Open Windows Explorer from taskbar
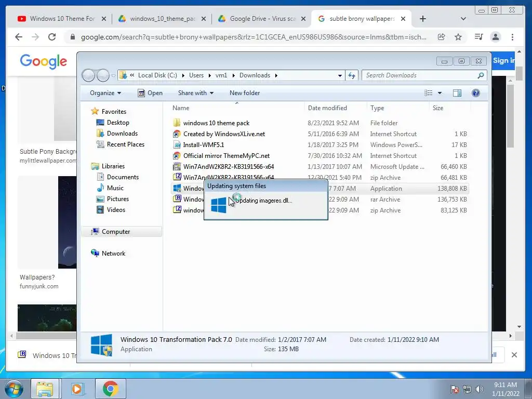532x399 pixels. pyautogui.click(x=45, y=389)
